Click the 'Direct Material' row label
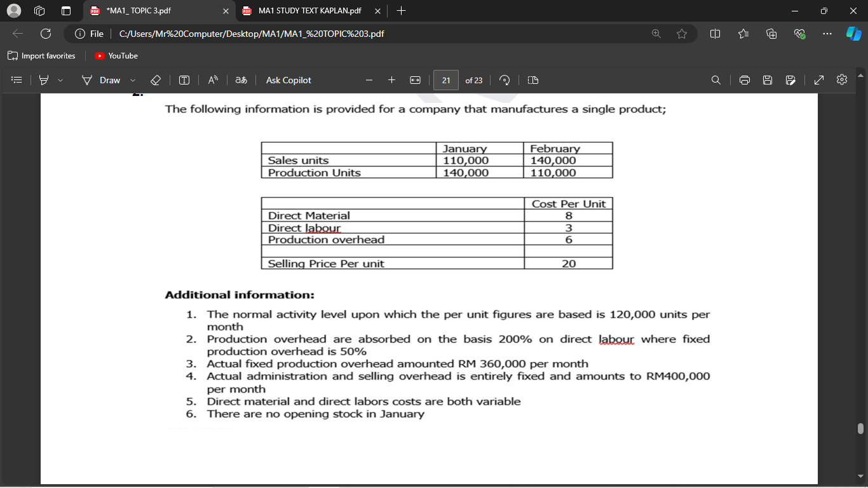Image resolution: width=868 pixels, height=488 pixels. pos(309,215)
